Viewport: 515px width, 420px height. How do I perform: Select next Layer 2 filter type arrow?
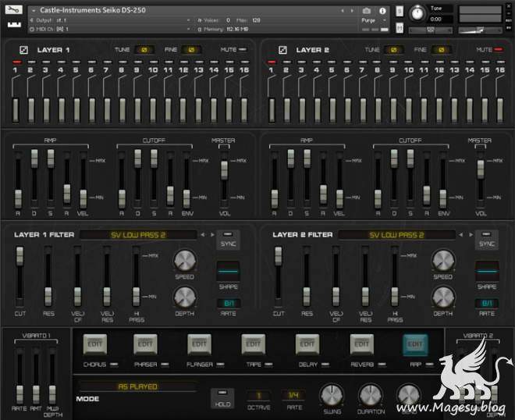click(x=471, y=235)
